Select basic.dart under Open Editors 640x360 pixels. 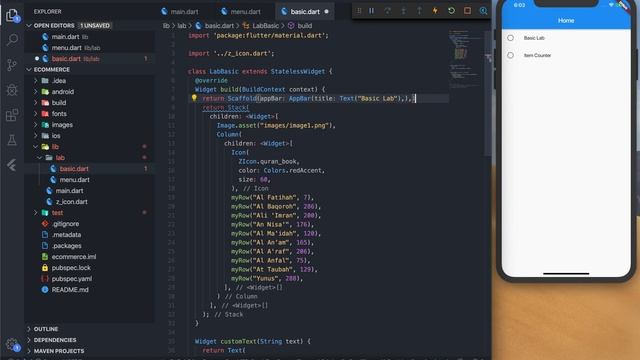tap(66, 59)
